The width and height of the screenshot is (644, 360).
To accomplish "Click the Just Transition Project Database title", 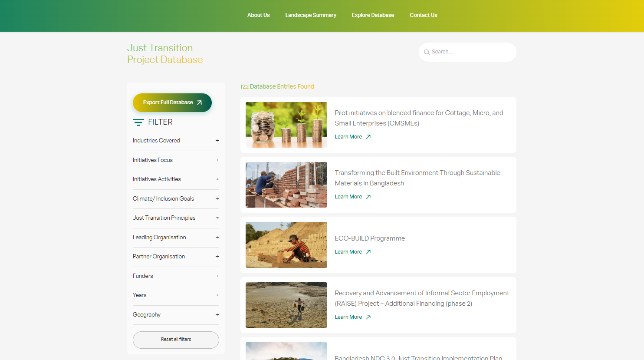I will pos(165,54).
